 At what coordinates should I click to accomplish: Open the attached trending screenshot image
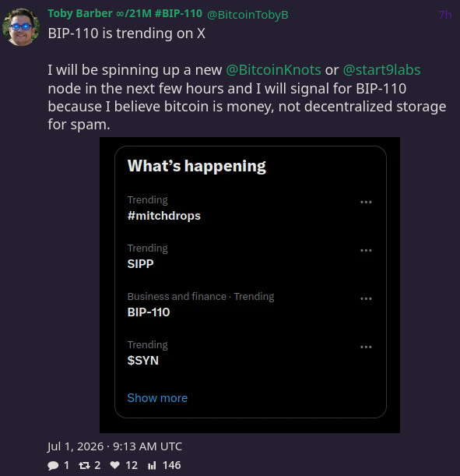tap(250, 285)
